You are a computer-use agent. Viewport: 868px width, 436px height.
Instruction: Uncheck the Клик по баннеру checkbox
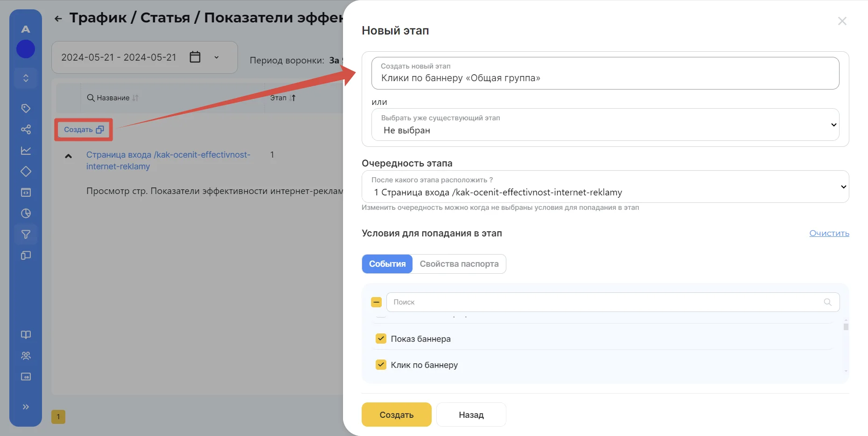tap(381, 365)
